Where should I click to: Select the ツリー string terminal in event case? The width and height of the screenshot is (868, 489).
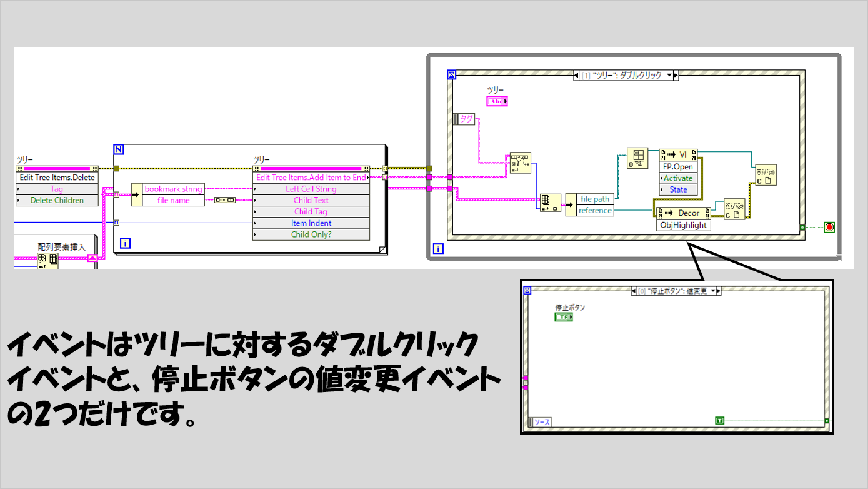coord(497,101)
